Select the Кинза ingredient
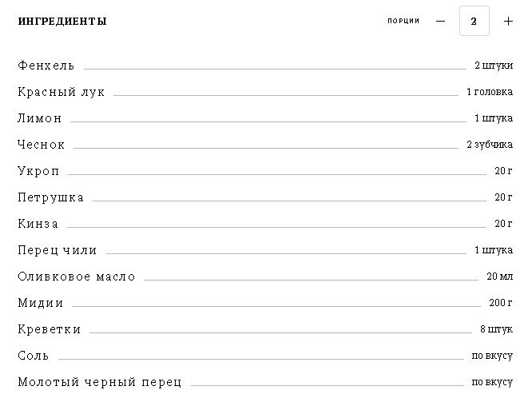Screen dimensions: 532x414 click(38, 224)
